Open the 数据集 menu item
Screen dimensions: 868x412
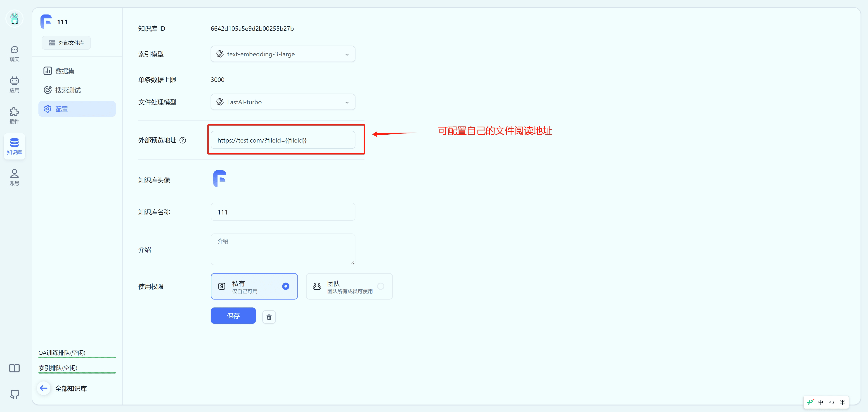click(x=65, y=71)
